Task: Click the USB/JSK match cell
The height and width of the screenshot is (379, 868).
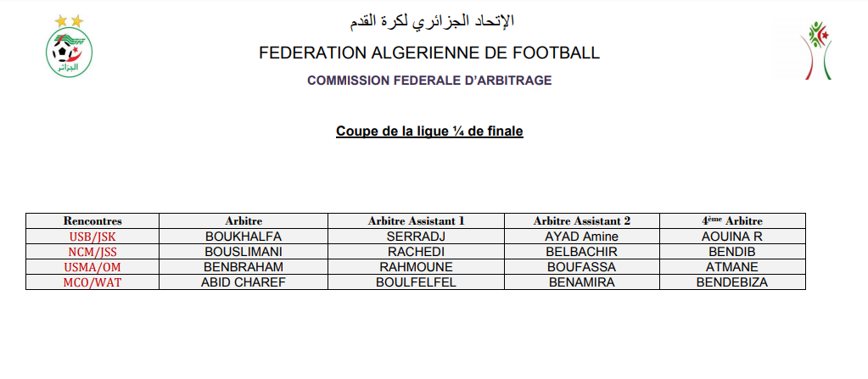Action: (x=92, y=237)
